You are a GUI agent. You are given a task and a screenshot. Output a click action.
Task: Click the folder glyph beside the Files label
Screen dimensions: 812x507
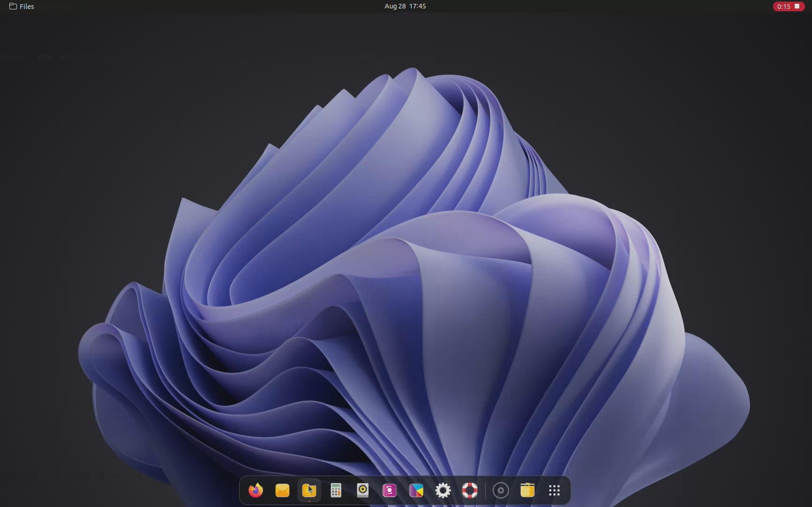13,6
